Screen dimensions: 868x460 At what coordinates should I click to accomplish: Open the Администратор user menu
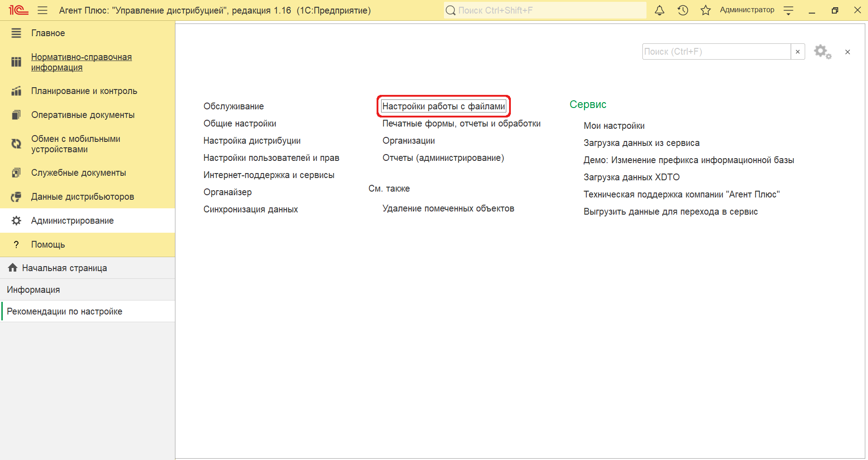click(x=746, y=10)
